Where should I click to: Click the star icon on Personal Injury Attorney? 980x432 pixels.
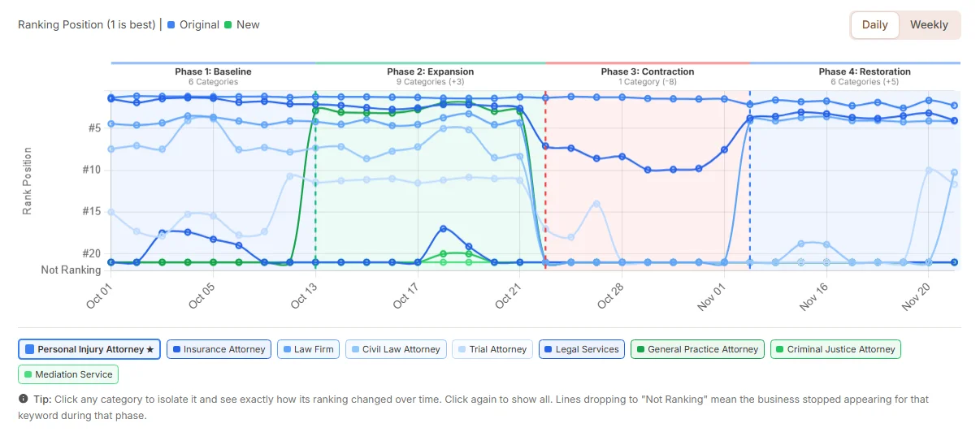150,350
